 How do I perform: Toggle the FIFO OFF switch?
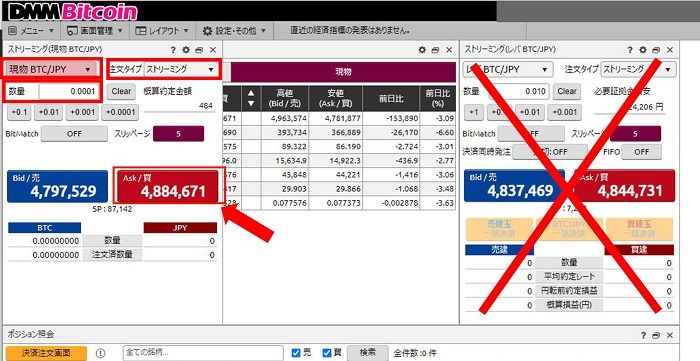click(642, 152)
